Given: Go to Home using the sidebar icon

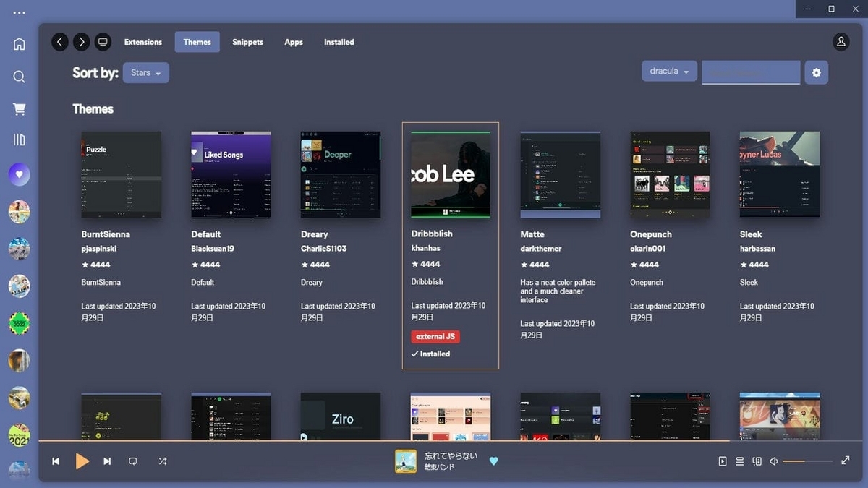Looking at the screenshot, I should click(19, 43).
